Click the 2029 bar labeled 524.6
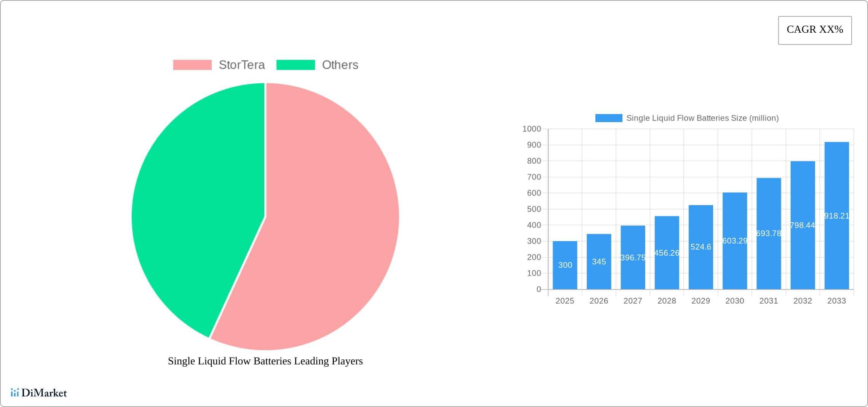Image resolution: width=868 pixels, height=407 pixels. [x=700, y=247]
